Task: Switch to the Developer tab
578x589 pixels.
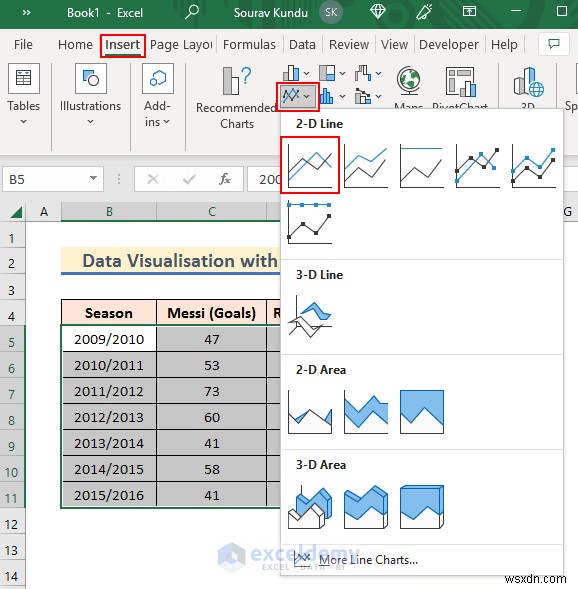Action: (x=449, y=45)
